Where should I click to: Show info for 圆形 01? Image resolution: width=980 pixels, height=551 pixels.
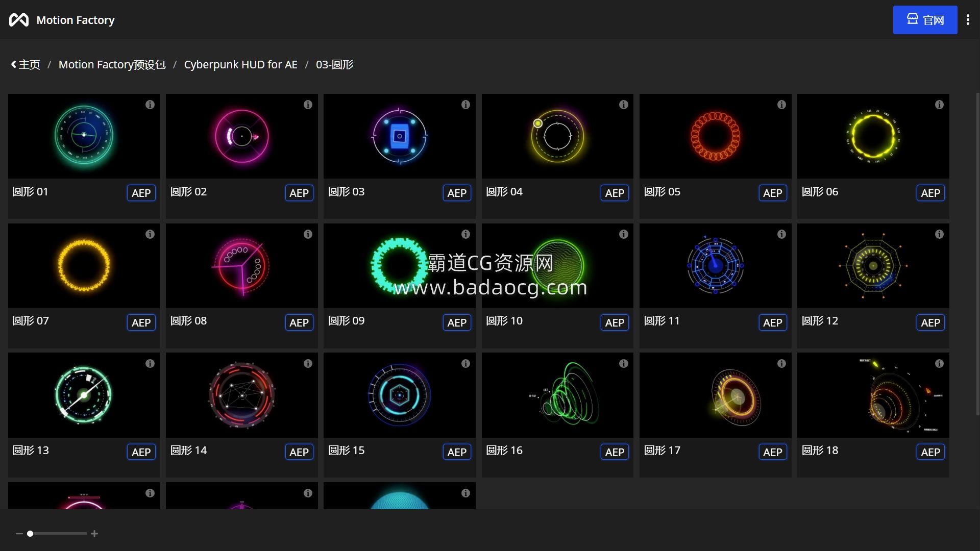pos(150,105)
